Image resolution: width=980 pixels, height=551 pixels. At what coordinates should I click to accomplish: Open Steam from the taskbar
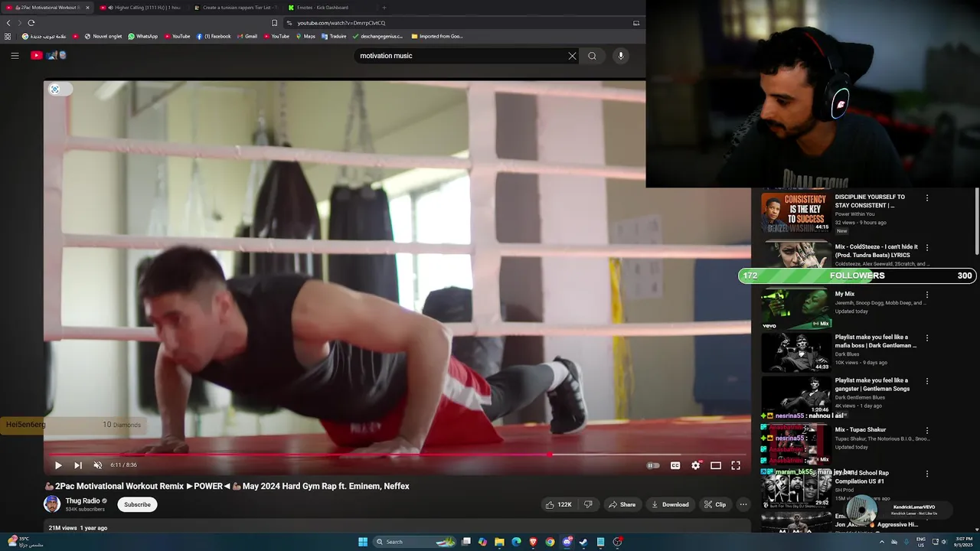[583, 542]
